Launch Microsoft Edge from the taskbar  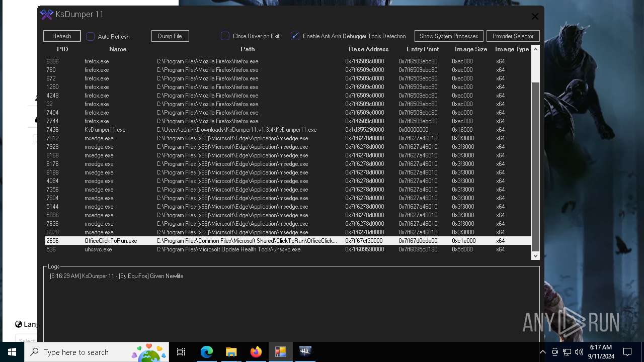click(207, 352)
